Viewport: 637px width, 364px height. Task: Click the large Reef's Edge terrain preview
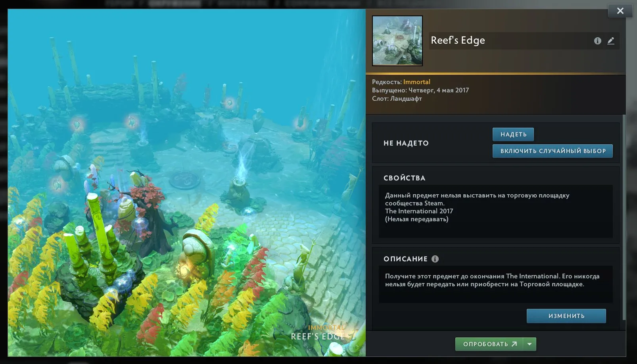(x=187, y=183)
